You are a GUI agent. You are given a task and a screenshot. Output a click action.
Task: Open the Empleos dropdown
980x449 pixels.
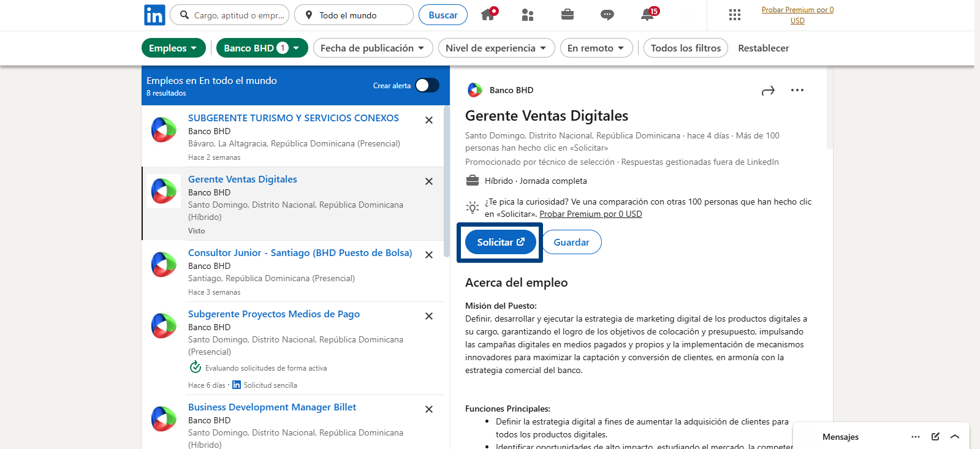click(x=173, y=48)
